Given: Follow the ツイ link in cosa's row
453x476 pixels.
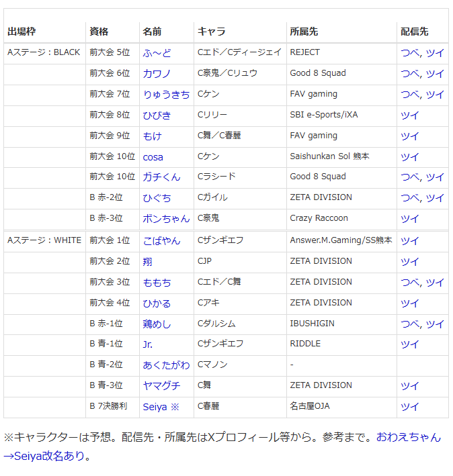Looking at the screenshot, I should pyautogui.click(x=409, y=157).
